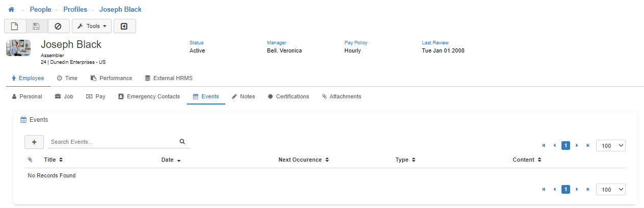Screen dimensions: 644x208
Task: Sort events by Title column
Action: (x=53, y=160)
